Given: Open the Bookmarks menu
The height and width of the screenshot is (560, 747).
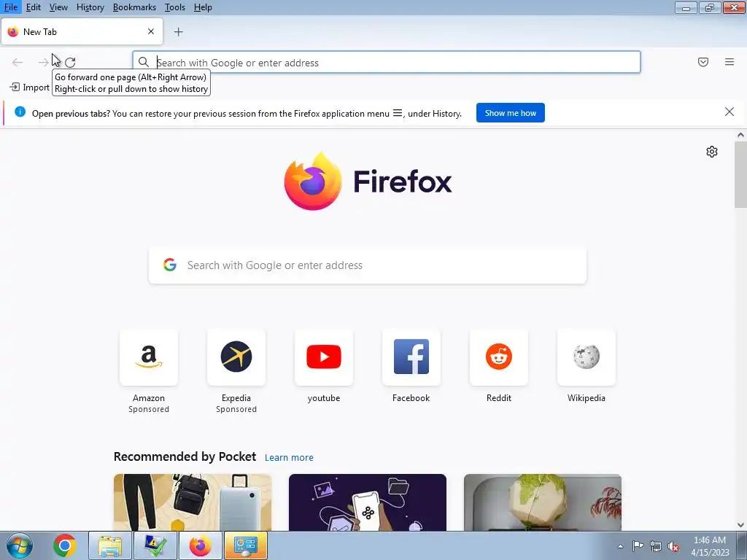Looking at the screenshot, I should click(134, 7).
